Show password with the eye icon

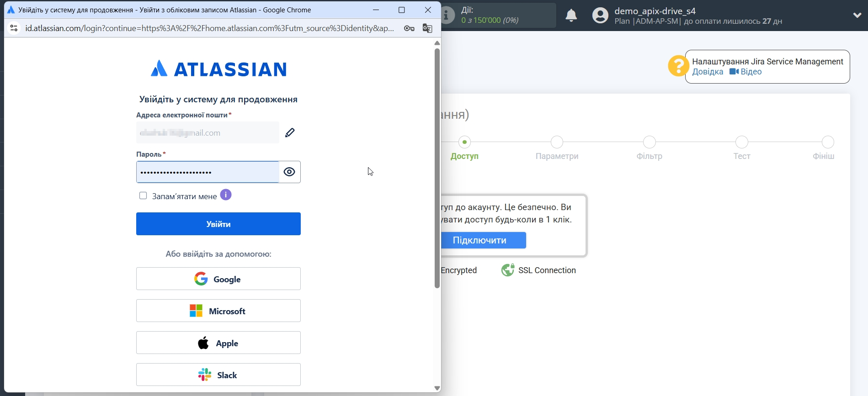[x=289, y=172]
